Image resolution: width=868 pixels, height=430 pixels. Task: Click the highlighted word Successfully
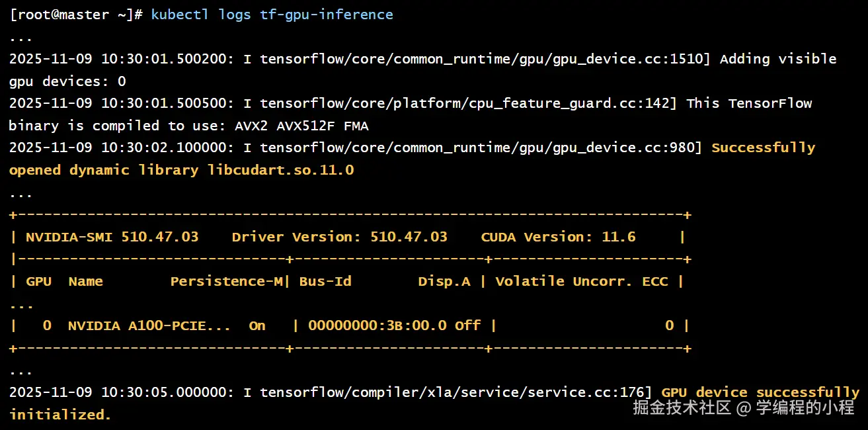(763, 148)
